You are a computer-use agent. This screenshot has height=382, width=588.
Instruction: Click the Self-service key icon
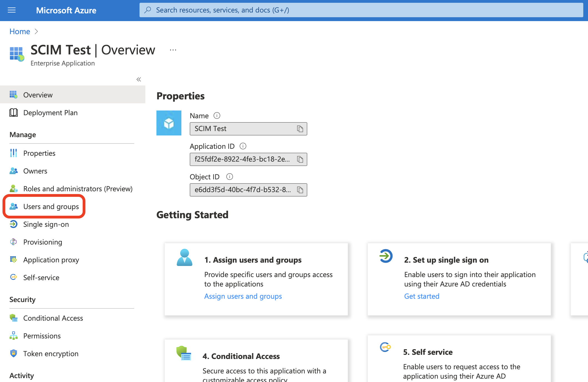tap(14, 277)
